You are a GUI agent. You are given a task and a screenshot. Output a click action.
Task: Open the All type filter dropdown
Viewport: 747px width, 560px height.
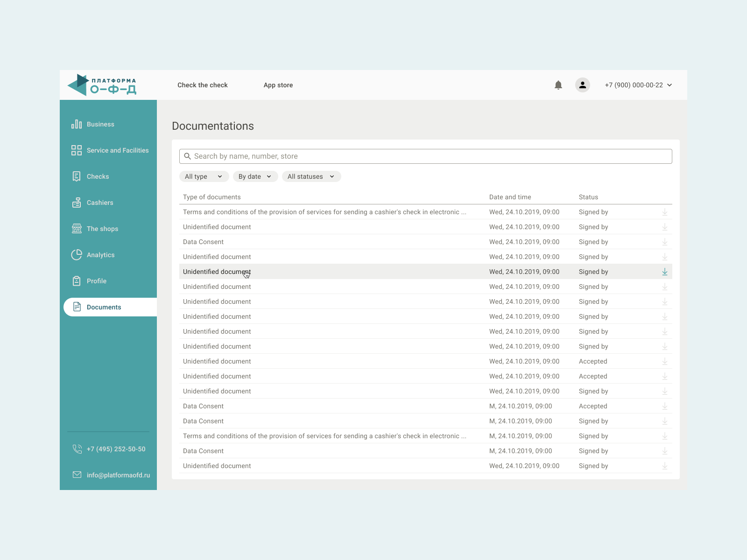tap(204, 176)
